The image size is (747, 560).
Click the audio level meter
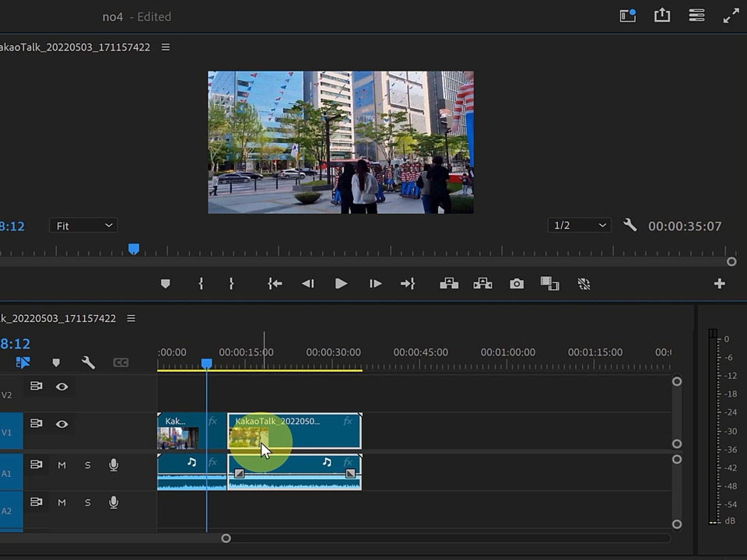click(713, 427)
